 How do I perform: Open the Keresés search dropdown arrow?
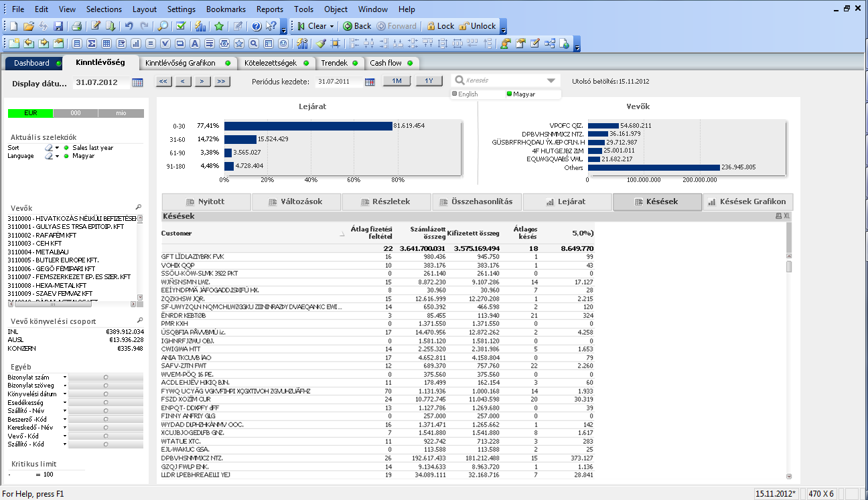(x=551, y=81)
